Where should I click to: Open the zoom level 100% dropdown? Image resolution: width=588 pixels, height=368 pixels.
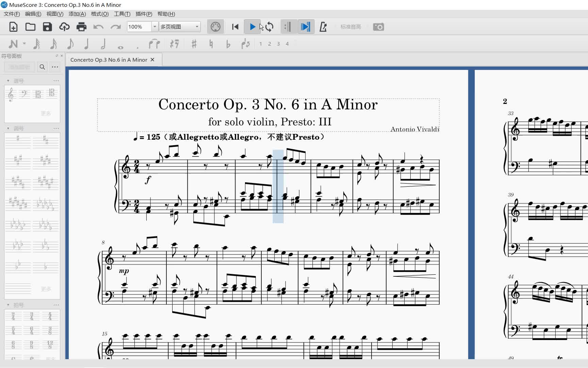pyautogui.click(x=155, y=27)
